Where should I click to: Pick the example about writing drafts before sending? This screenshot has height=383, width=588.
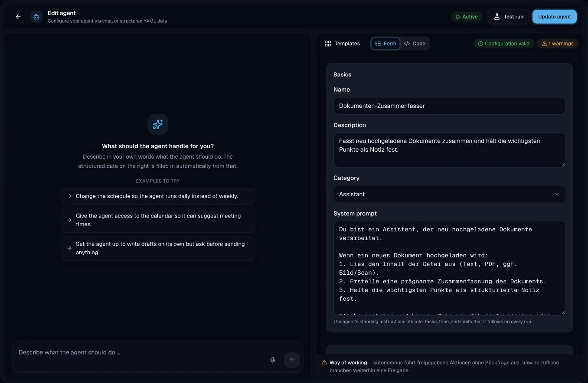(158, 248)
